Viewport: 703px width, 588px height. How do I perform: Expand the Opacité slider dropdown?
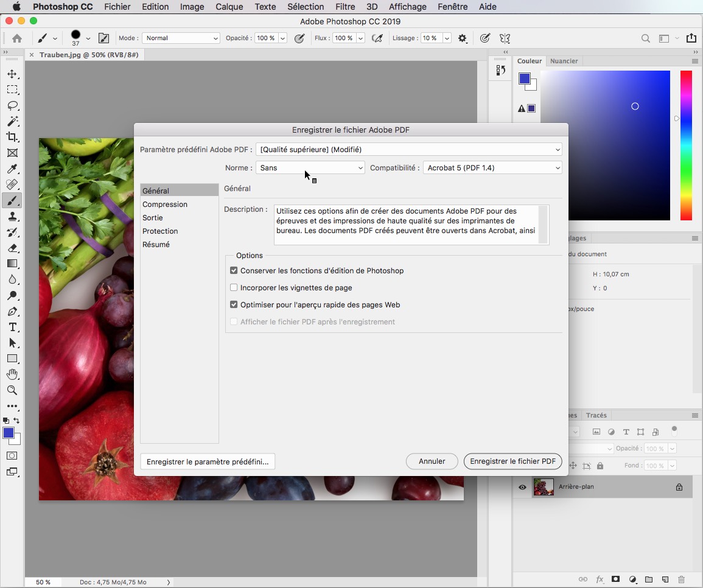283,38
